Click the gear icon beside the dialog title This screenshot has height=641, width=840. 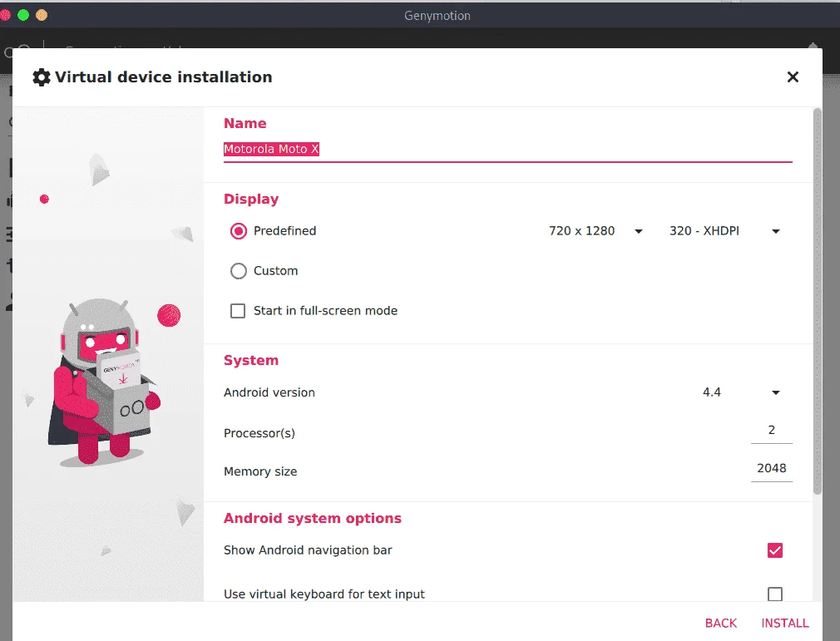tap(42, 77)
